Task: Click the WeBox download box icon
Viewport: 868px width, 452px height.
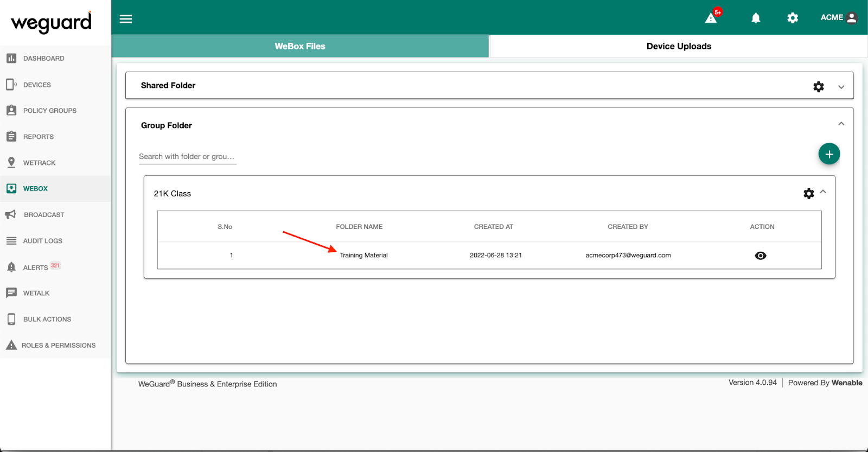Action: pyautogui.click(x=11, y=188)
